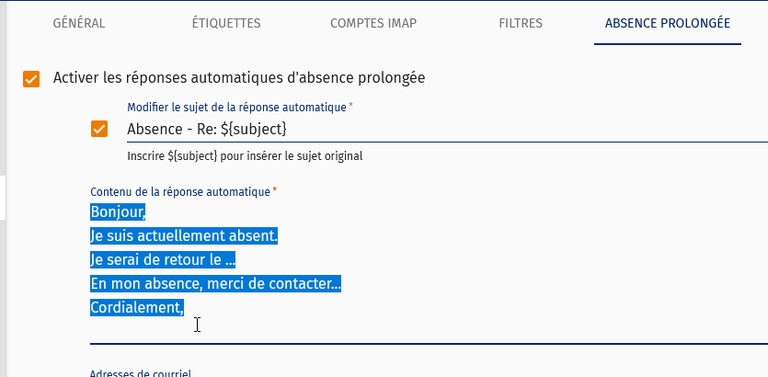
Task: Click the 'Modifier le sujet de la réponse automatique' label
Action: 237,107
